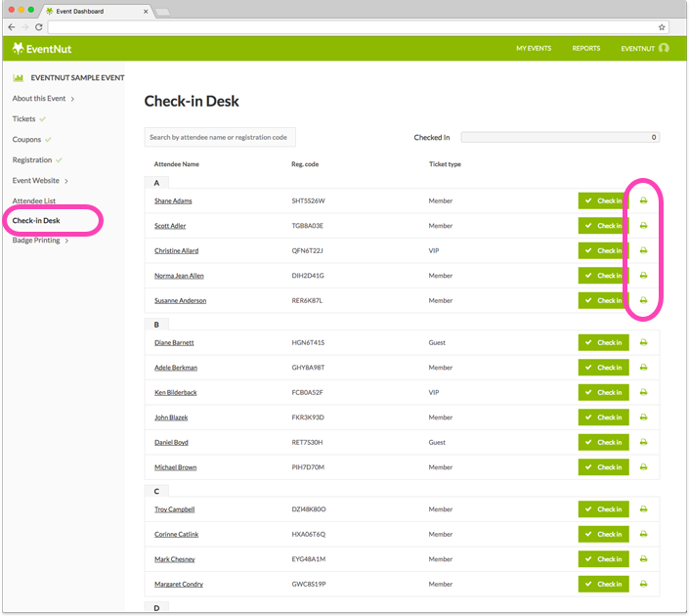
Task: Open the Attendee List page
Action: pyautogui.click(x=34, y=201)
